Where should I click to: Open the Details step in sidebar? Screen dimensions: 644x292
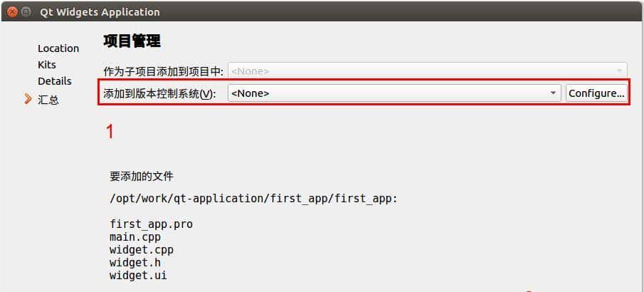(x=54, y=81)
